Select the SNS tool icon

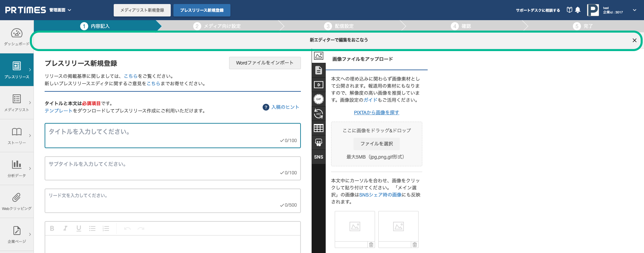[319, 157]
